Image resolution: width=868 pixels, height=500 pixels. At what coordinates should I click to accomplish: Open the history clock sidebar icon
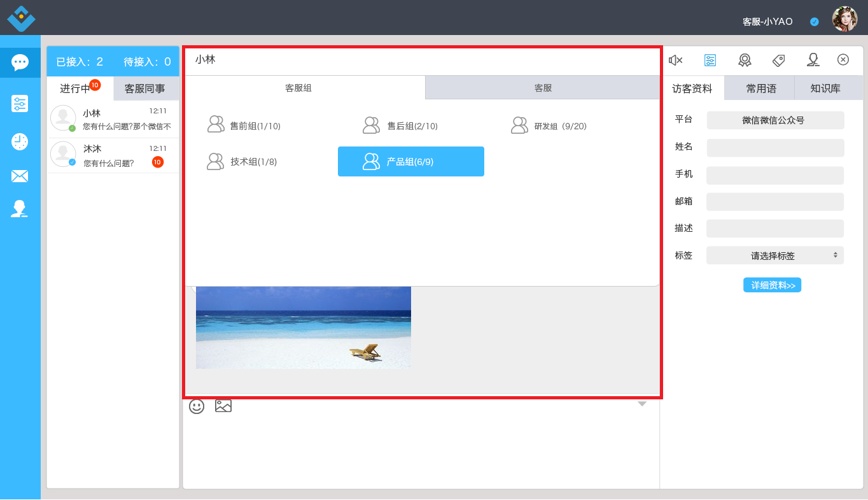point(20,141)
